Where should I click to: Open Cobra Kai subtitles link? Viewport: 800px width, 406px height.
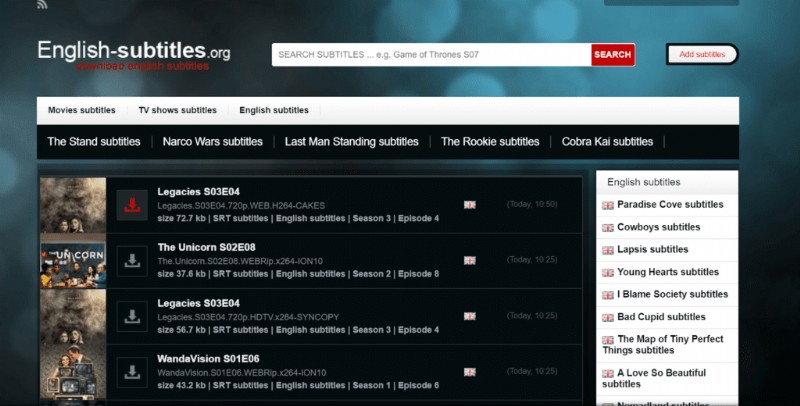[x=607, y=142]
